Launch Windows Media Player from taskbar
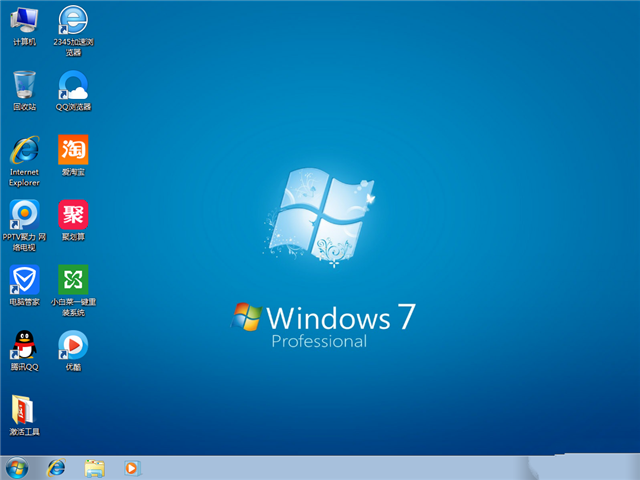The height and width of the screenshot is (480, 640). tap(131, 467)
